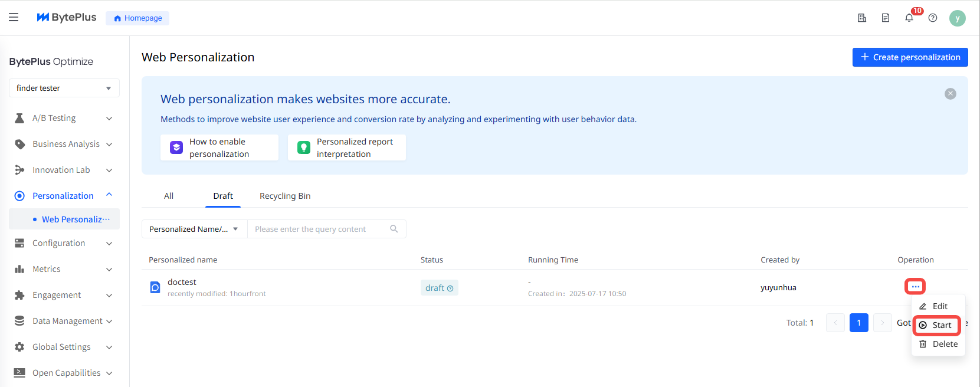The width and height of the screenshot is (980, 387).
Task: Expand the Global Settings section
Action: point(109,347)
